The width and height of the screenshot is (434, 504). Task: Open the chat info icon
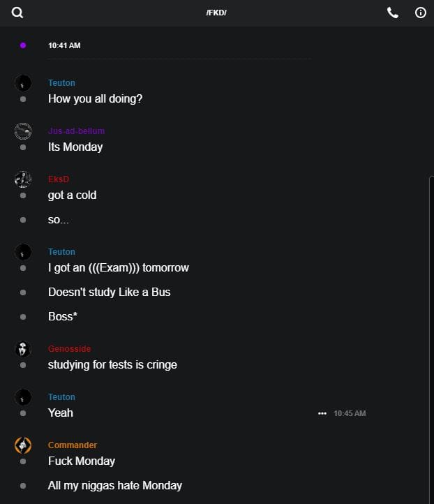tap(421, 13)
